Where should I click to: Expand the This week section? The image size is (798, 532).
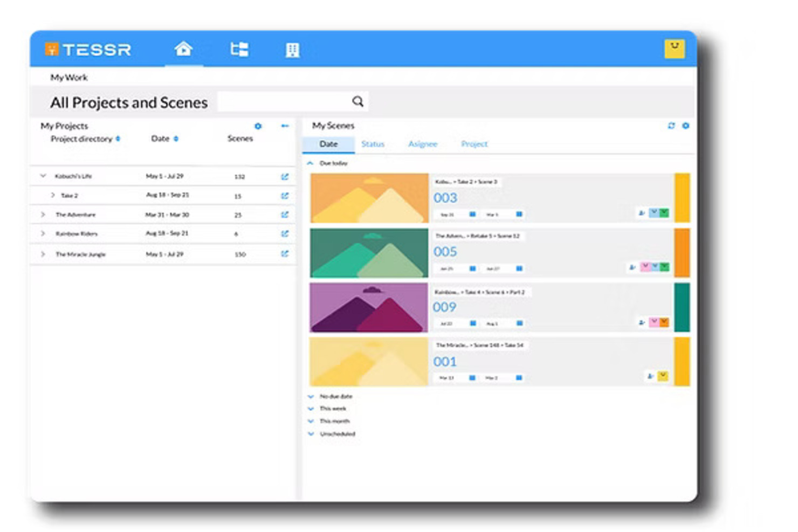pyautogui.click(x=311, y=409)
